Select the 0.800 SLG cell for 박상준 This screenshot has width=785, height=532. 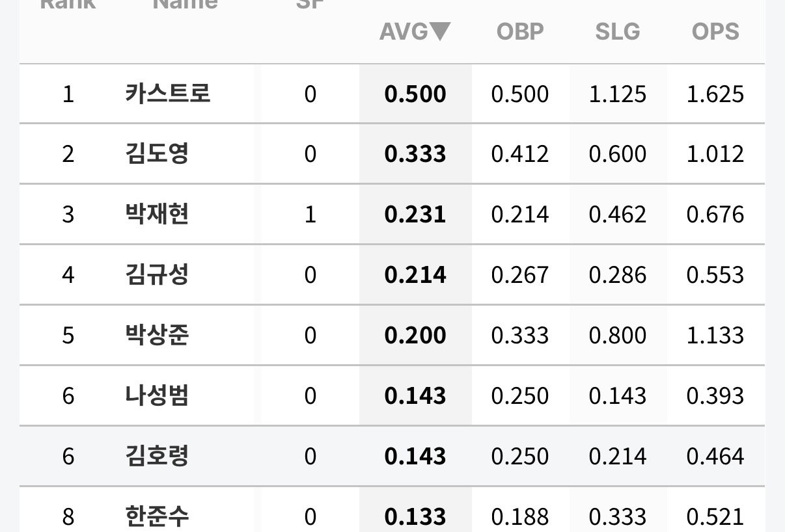[618, 336]
